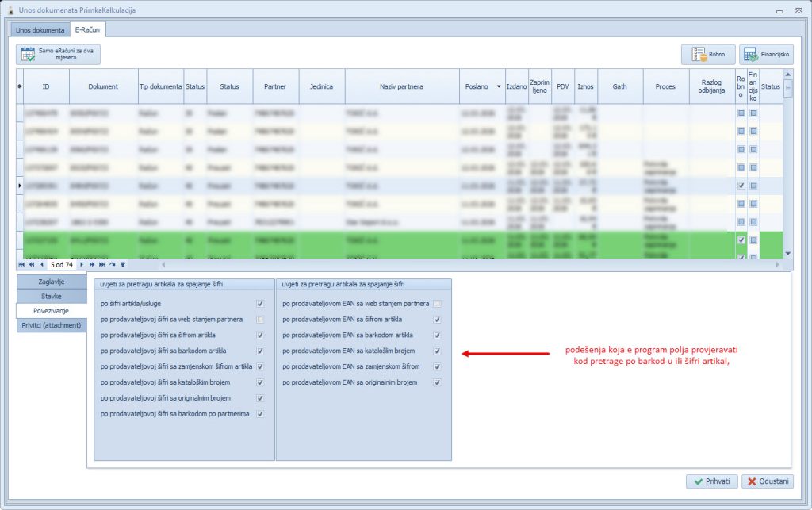Open the 'Privitci (attachment)' side tab

52,325
